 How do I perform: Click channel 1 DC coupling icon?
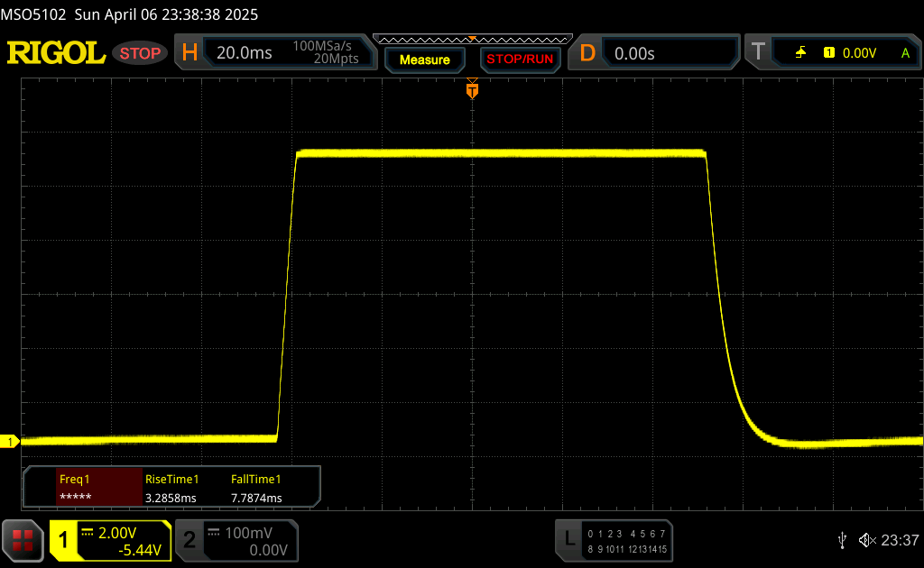(88, 533)
